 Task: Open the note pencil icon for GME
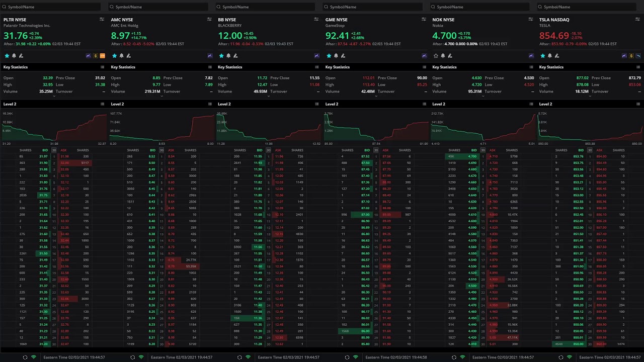pos(343,56)
